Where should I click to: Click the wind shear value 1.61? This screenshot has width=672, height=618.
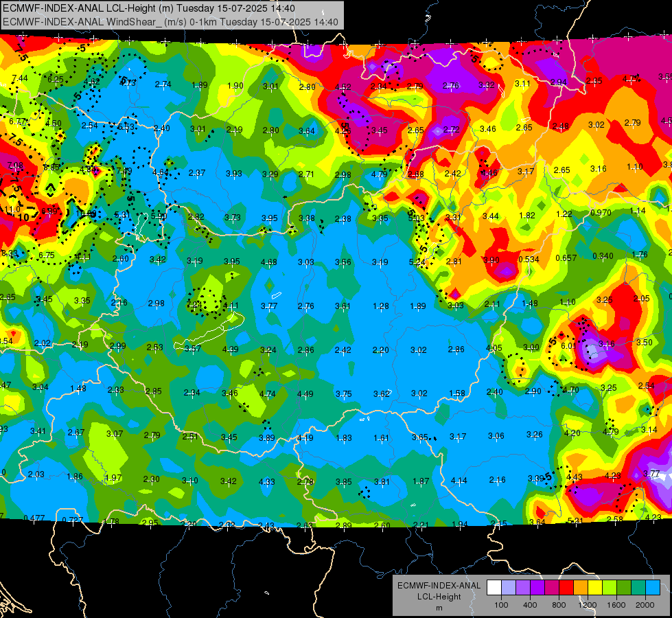[x=381, y=438]
